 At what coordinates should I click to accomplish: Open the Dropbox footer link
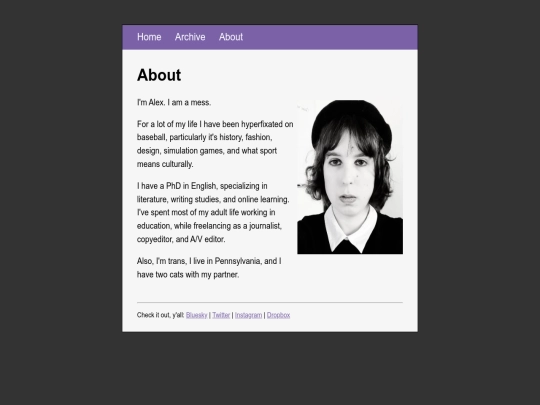(x=278, y=315)
